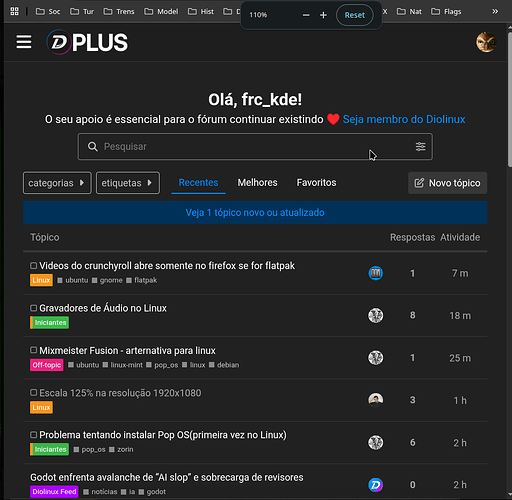This screenshot has height=500, width=512.
Task: Click Seja membro do Diolinux link
Action: tap(404, 119)
